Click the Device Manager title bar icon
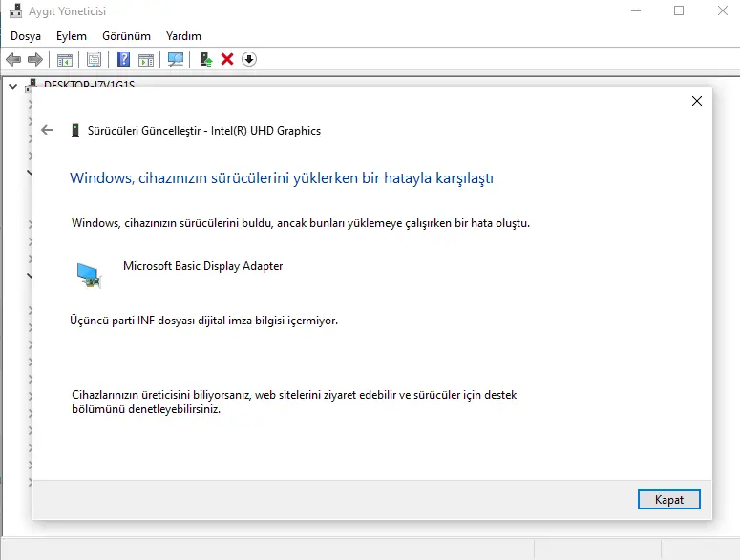 click(15, 10)
